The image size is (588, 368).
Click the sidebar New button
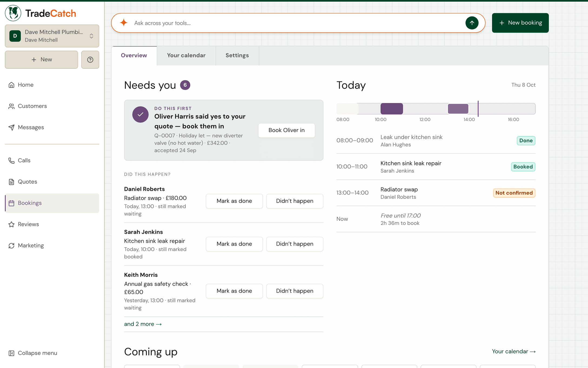tap(41, 60)
